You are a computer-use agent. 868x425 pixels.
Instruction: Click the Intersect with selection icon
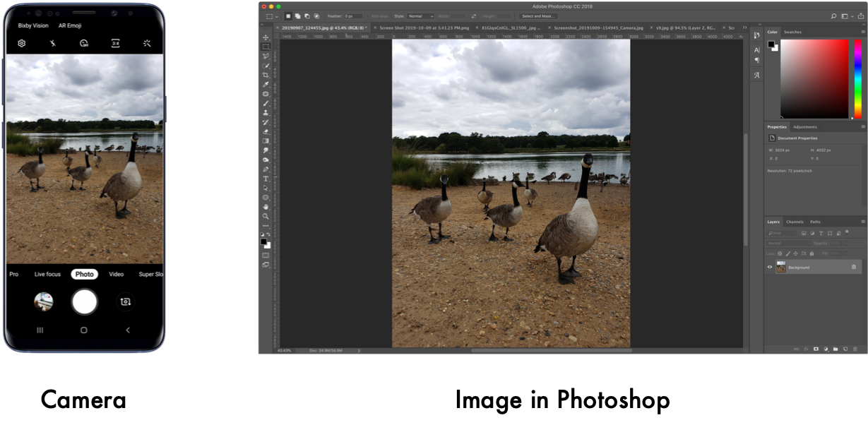tap(316, 16)
